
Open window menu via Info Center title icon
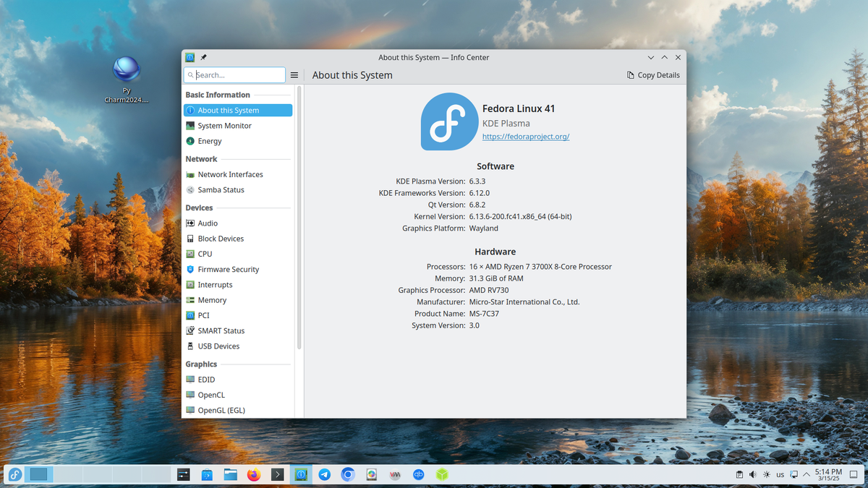[190, 57]
